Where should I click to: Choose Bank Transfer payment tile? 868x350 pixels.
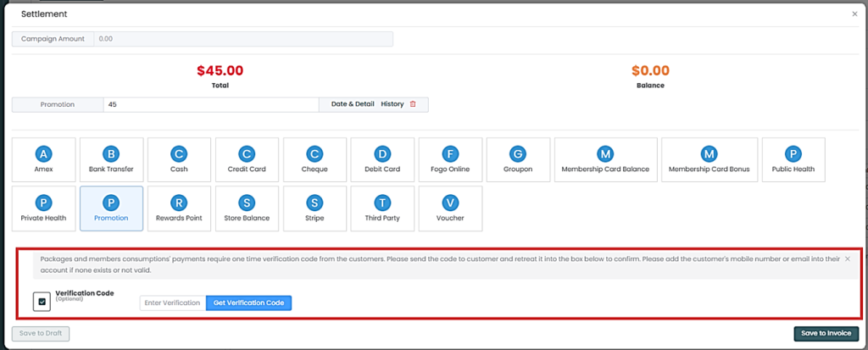[111, 160]
